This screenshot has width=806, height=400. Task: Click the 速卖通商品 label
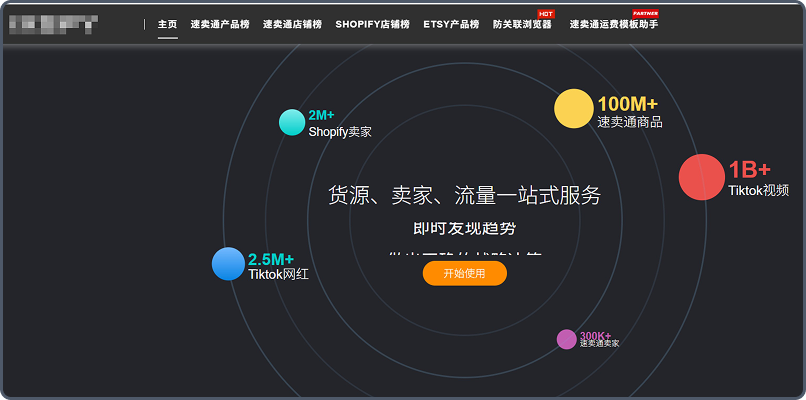tap(630, 122)
